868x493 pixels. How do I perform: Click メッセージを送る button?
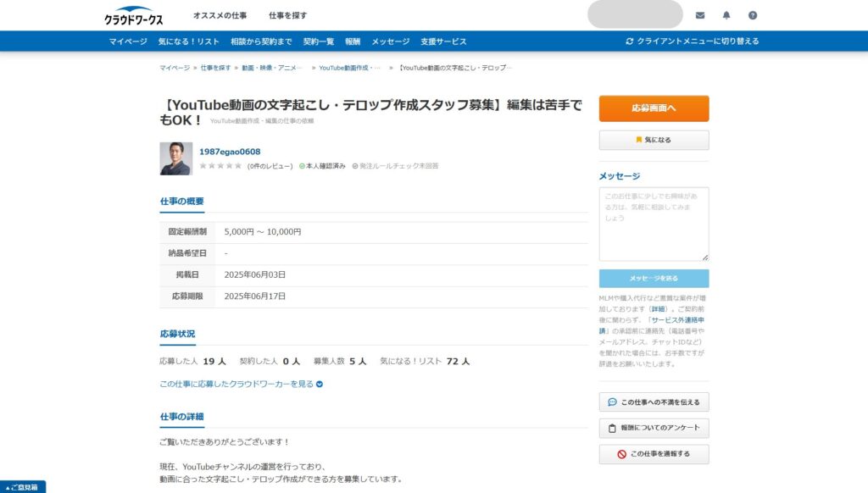[x=654, y=279]
